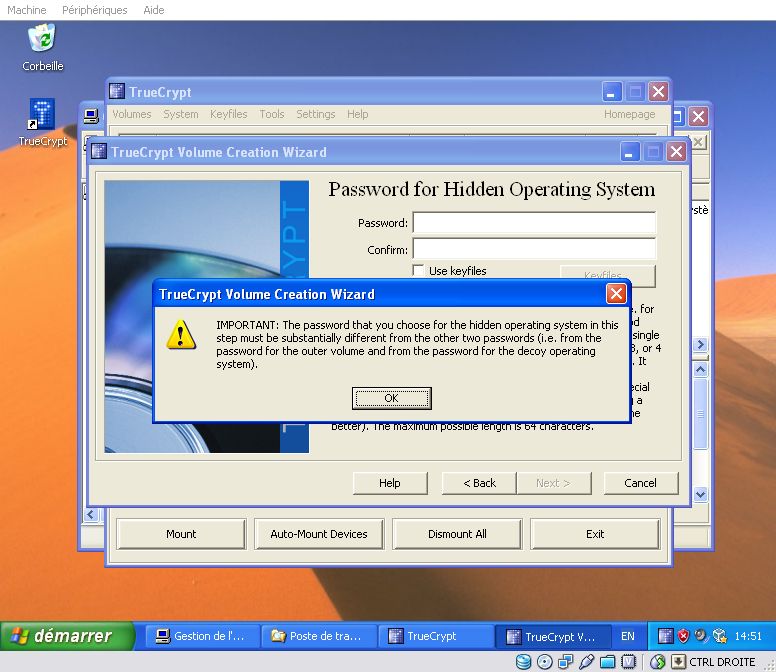776x672 pixels.
Task: Click the VirtualBox hard disk activity icon
Action: click(524, 662)
